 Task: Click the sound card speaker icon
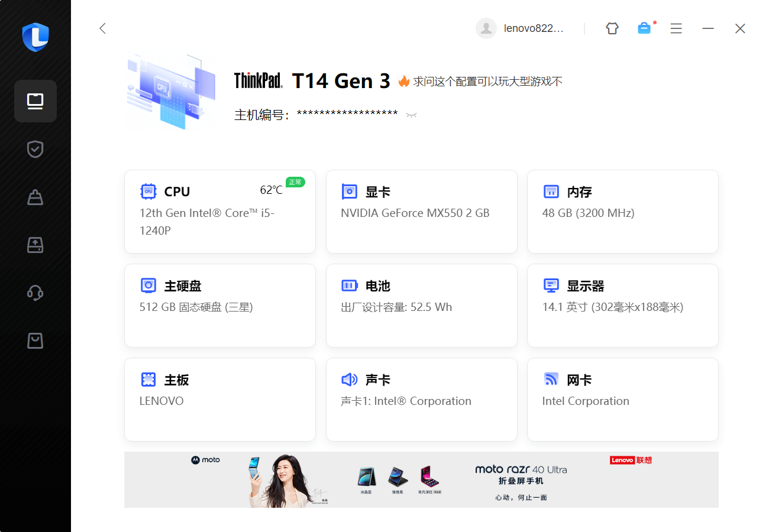(x=350, y=379)
